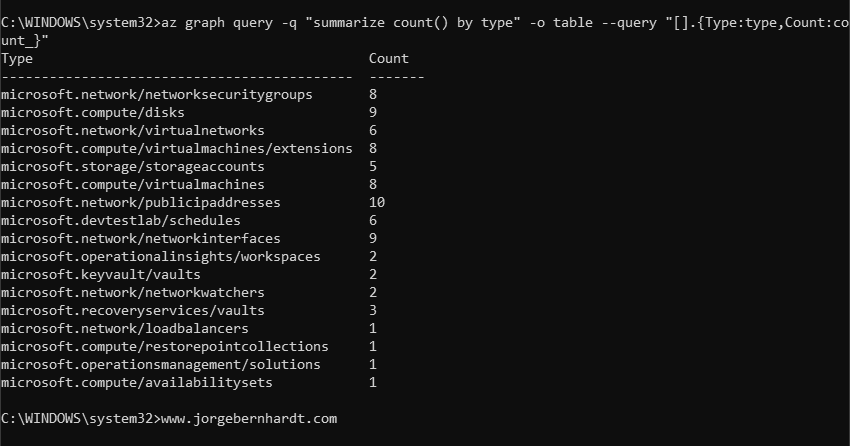Click the microsoft.network/loadbalancers entry

[x=124, y=329]
